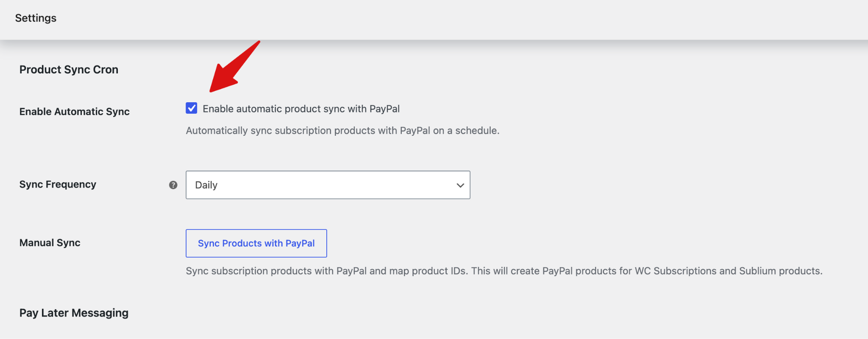868x339 pixels.
Task: Click the Product Sync Cron heading
Action: (x=69, y=70)
